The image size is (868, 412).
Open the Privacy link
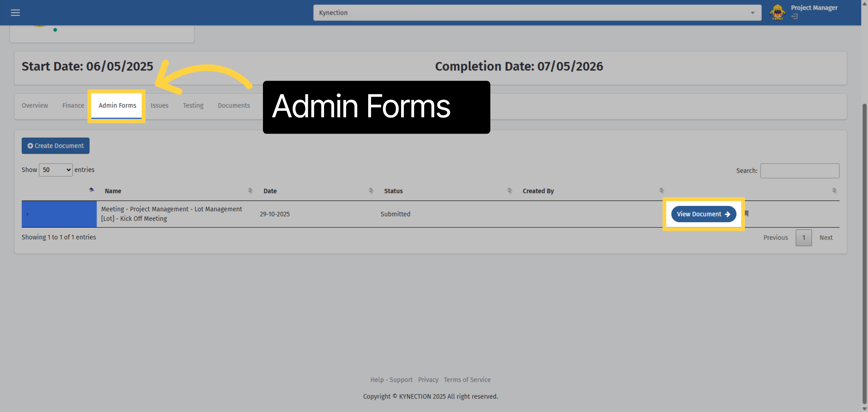tap(428, 380)
